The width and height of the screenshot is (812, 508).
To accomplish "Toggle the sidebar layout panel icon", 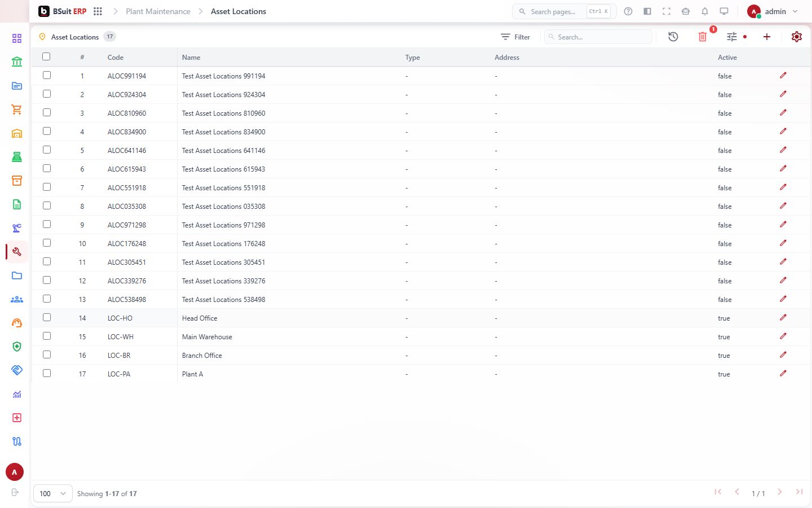I will (647, 11).
